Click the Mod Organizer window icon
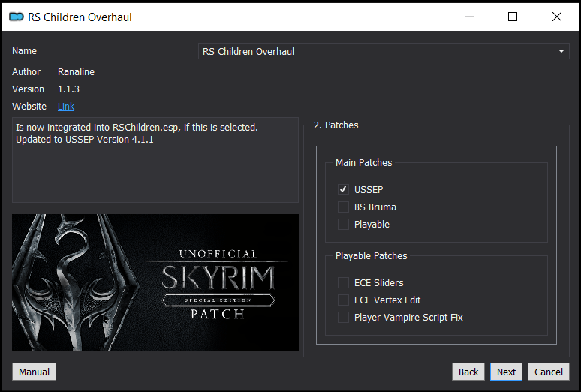581x392 pixels. [17, 17]
